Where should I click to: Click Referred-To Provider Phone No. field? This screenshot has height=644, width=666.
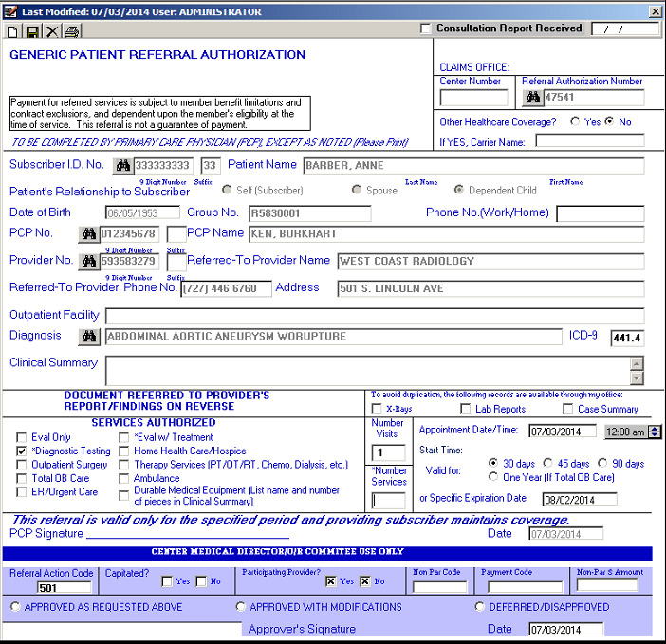(227, 288)
